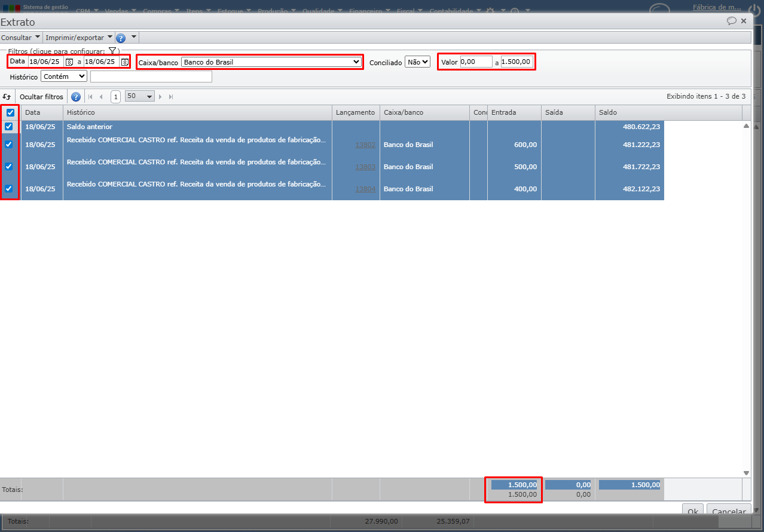Open the Caixa/banco Banco do Brasil selector
Image resolution: width=764 pixels, height=532 pixels.
pyautogui.click(x=271, y=62)
